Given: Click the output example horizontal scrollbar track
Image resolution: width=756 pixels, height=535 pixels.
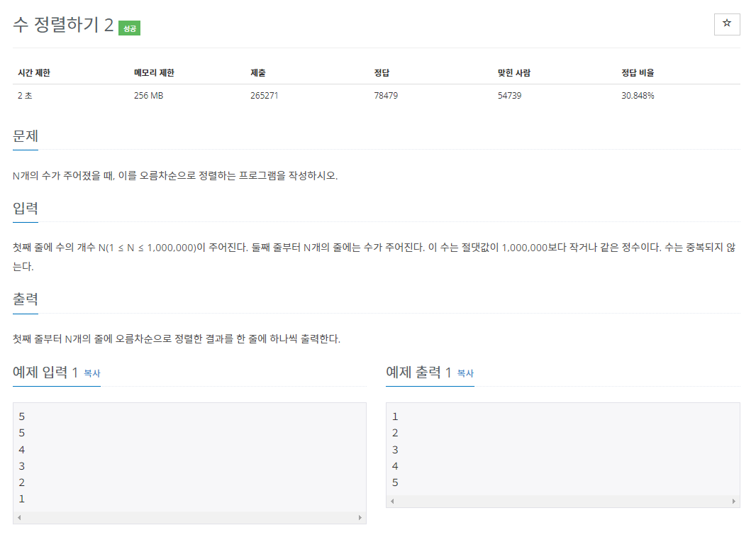Looking at the screenshot, I should pyautogui.click(x=562, y=501).
